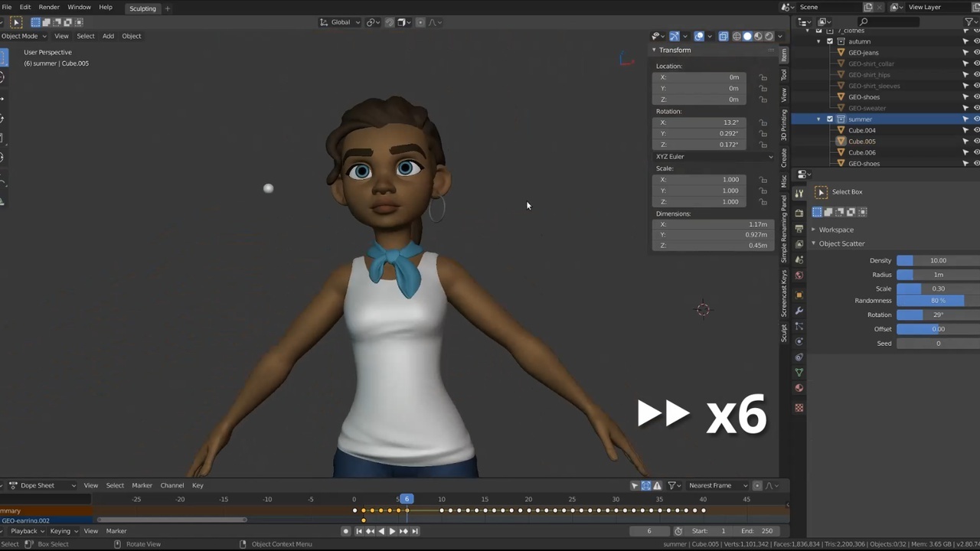Toggle the summer collection checkbox

(831, 119)
